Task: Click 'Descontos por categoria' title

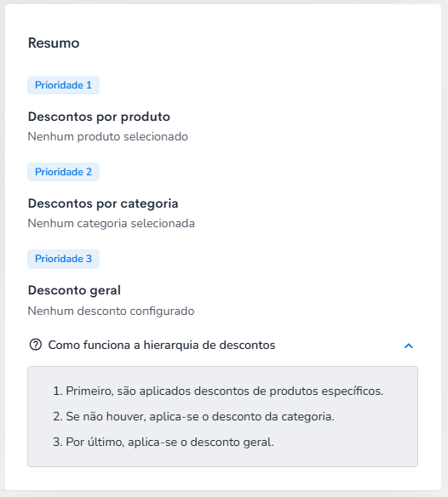Action: [103, 203]
